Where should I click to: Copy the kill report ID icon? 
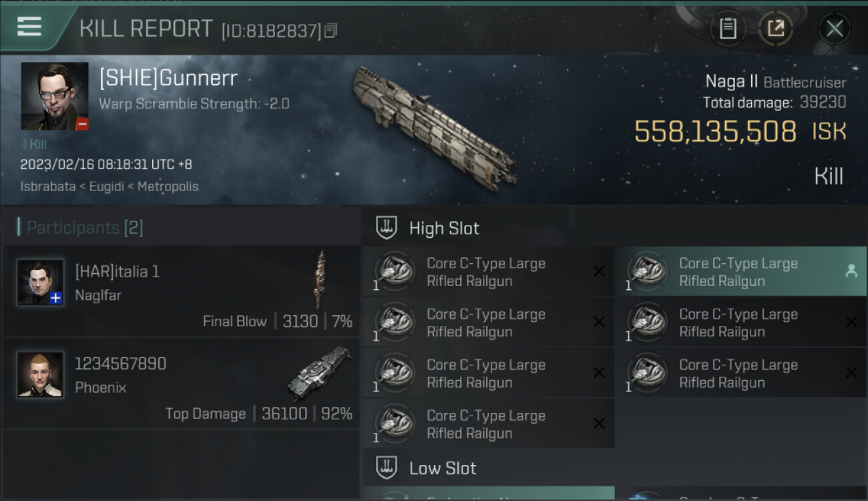tap(331, 30)
